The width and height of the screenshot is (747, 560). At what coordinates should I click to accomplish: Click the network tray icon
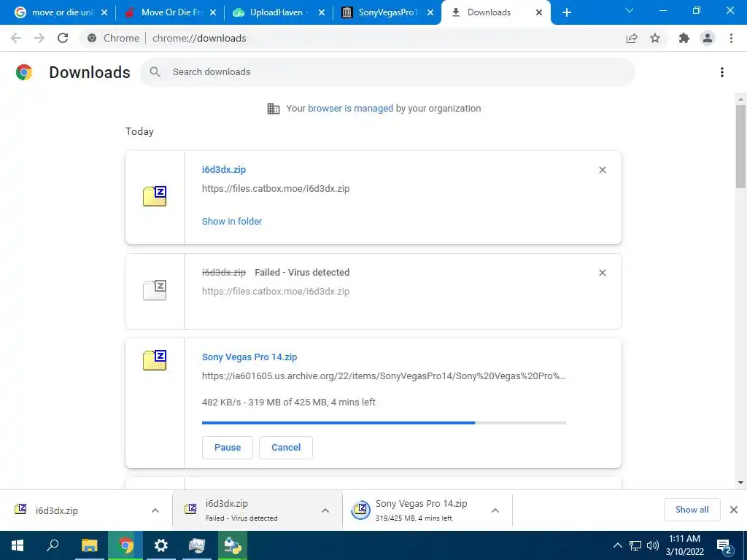(x=635, y=545)
